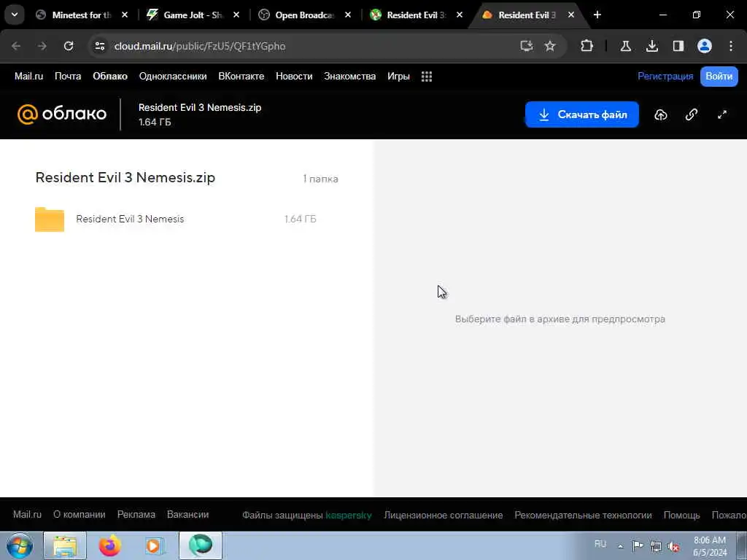Image resolution: width=747 pixels, height=560 pixels.
Task: Open the О компании footer link
Action: [x=79, y=515]
